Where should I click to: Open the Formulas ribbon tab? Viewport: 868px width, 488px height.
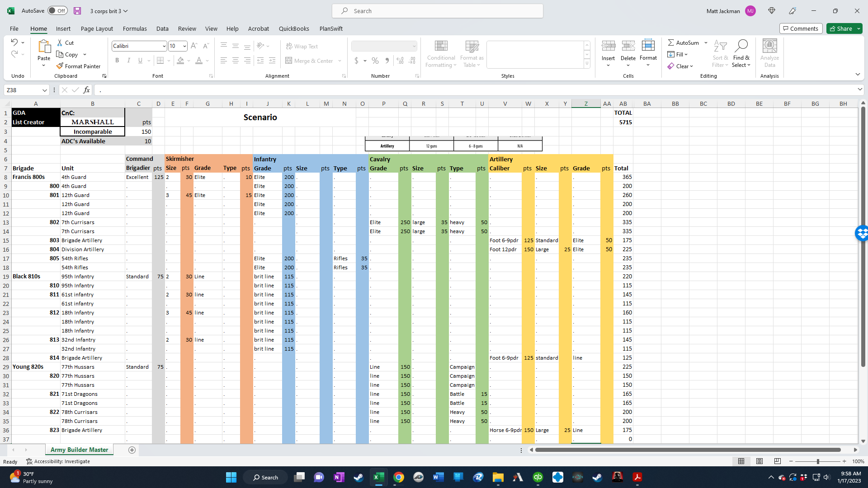tap(135, 28)
